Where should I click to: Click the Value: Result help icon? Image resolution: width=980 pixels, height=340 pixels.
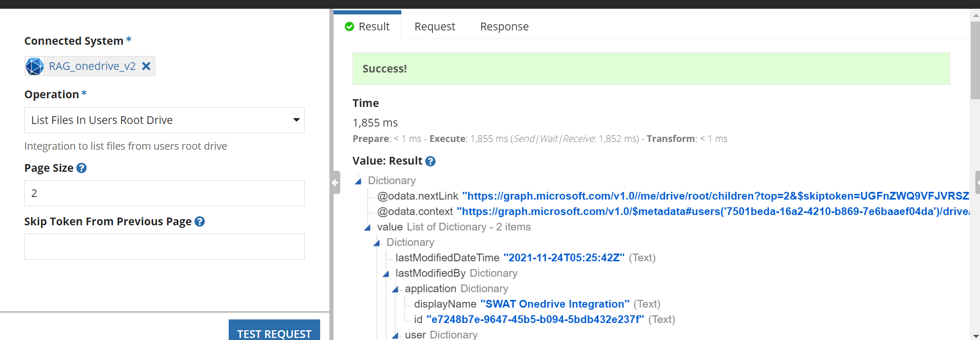pyautogui.click(x=431, y=162)
